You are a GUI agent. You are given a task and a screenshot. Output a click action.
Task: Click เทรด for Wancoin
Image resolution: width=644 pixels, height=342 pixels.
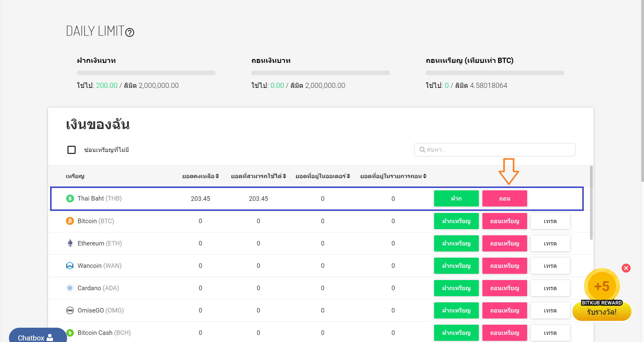coord(550,266)
